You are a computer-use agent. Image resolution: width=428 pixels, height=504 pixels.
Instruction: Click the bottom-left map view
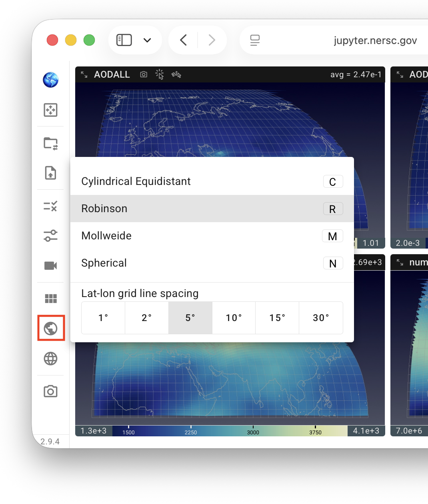pyautogui.click(x=230, y=384)
